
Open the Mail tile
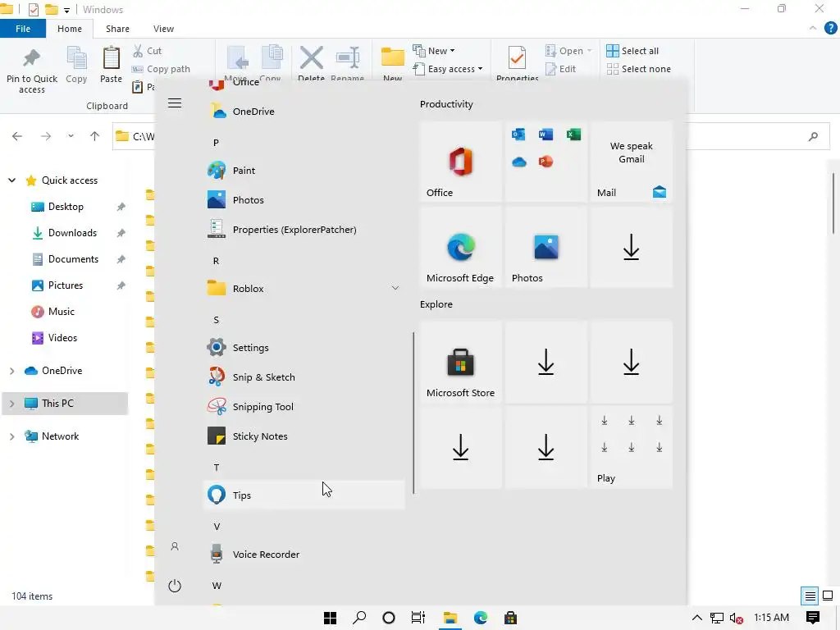pyautogui.click(x=631, y=162)
